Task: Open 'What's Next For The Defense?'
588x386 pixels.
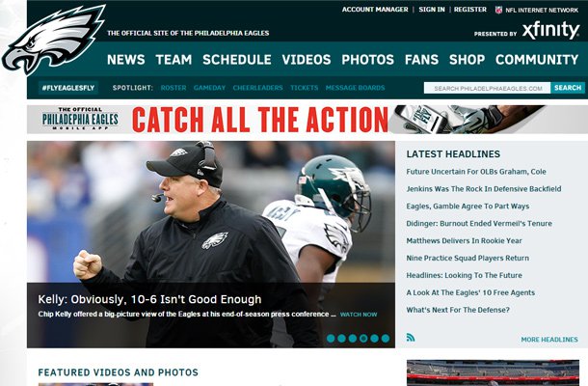Action: point(458,310)
